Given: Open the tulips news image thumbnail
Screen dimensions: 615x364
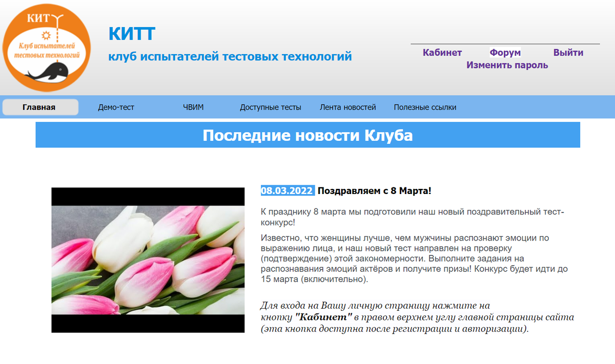Looking at the screenshot, I should click(148, 260).
